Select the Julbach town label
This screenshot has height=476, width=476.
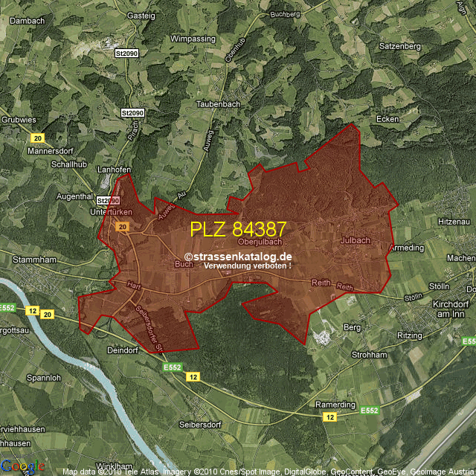[x=354, y=241]
